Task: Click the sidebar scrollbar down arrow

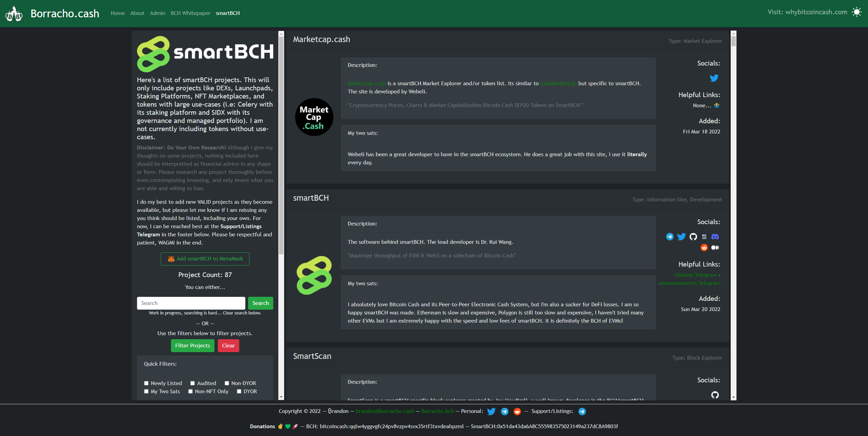Action: click(x=281, y=397)
